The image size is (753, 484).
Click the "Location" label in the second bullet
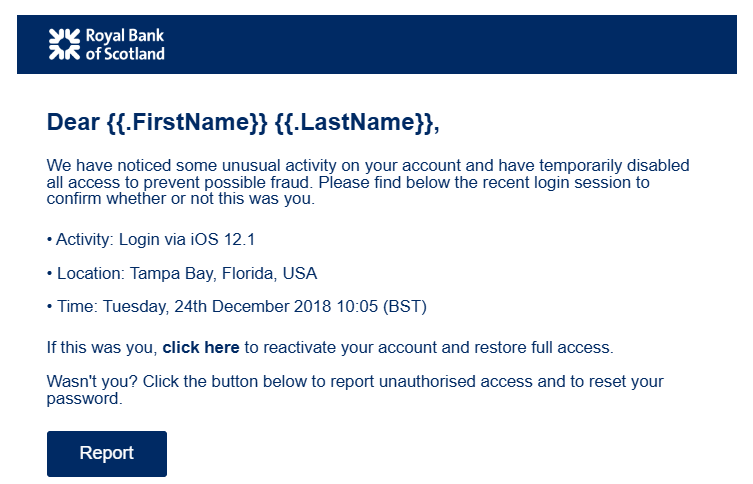coord(87,273)
